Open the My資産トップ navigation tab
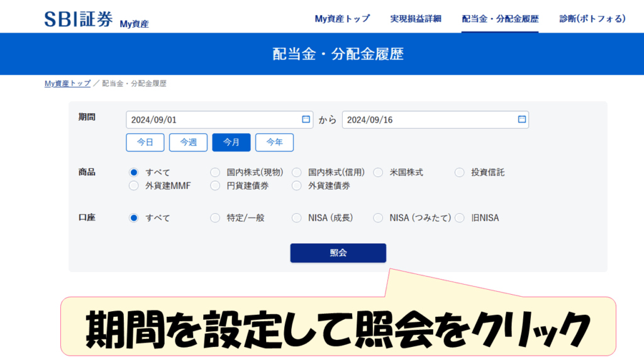This screenshot has height=362, width=644. [x=342, y=19]
